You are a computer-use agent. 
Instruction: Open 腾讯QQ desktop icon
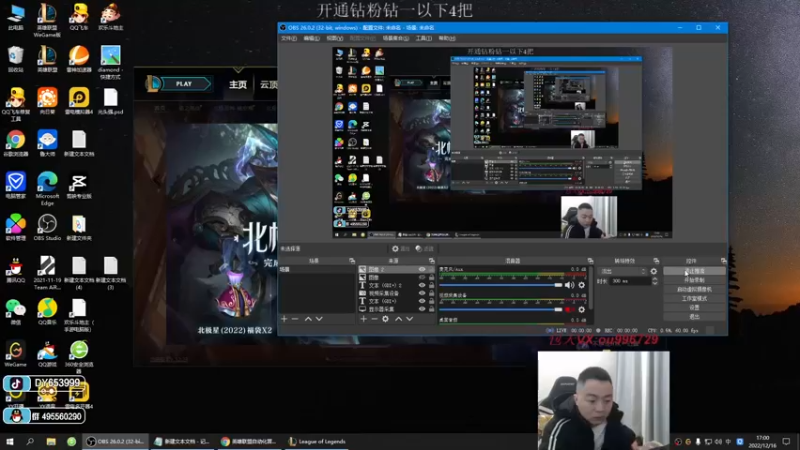point(15,269)
